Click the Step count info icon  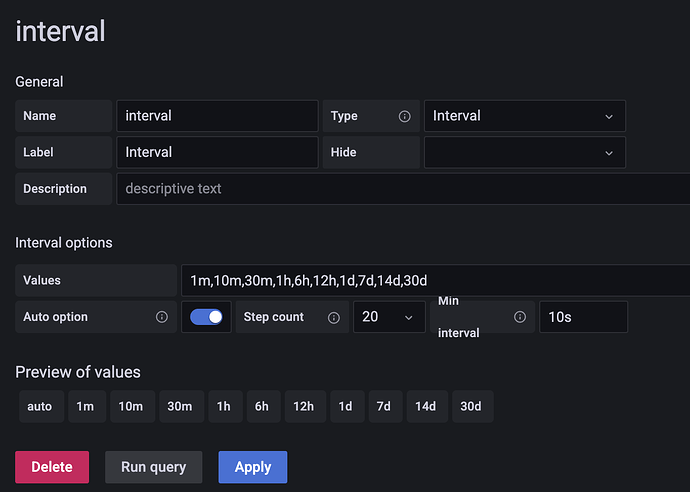(x=330, y=317)
